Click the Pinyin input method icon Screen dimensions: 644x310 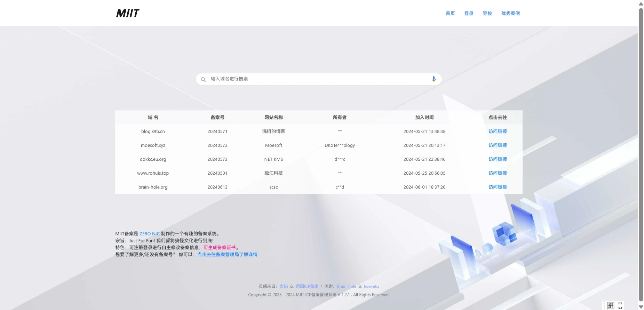611,305
